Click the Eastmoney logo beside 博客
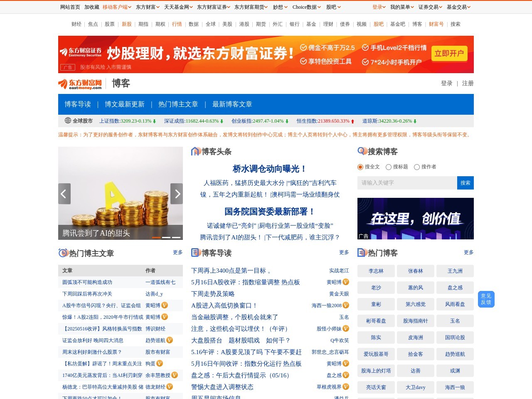 coord(80,84)
